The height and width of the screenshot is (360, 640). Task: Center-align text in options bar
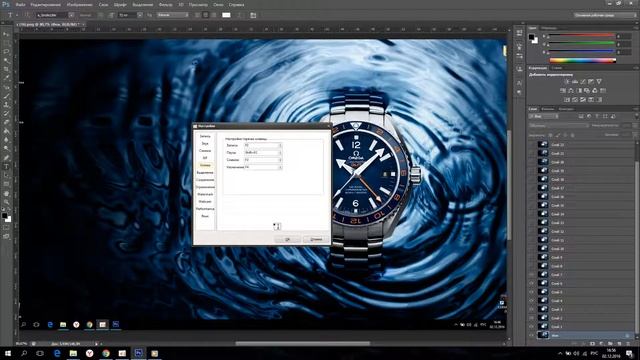pyautogui.click(x=205, y=15)
